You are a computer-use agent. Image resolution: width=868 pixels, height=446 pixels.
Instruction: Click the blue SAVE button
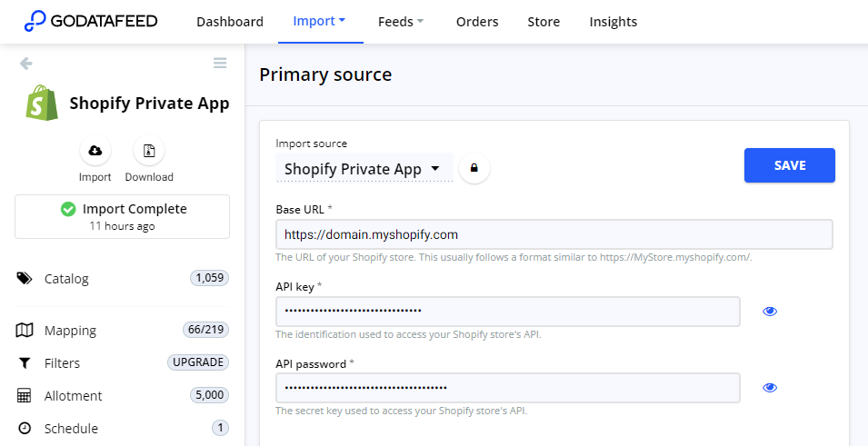pos(790,165)
